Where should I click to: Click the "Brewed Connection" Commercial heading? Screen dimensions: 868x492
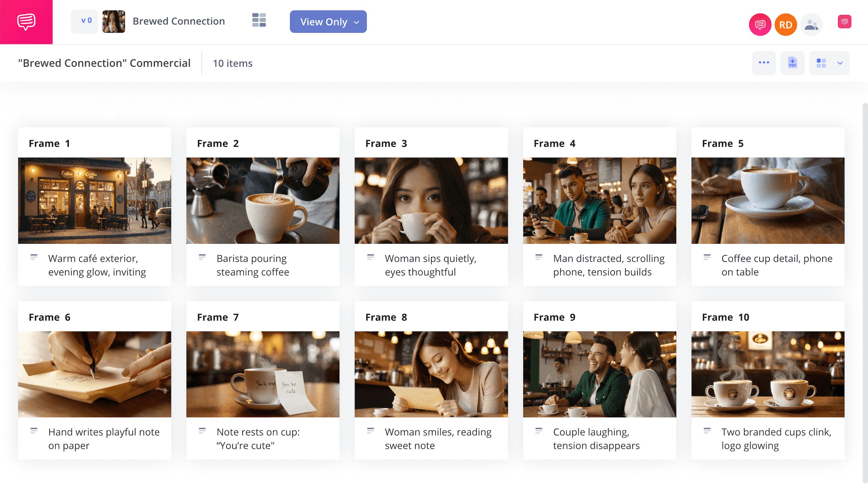tap(104, 63)
